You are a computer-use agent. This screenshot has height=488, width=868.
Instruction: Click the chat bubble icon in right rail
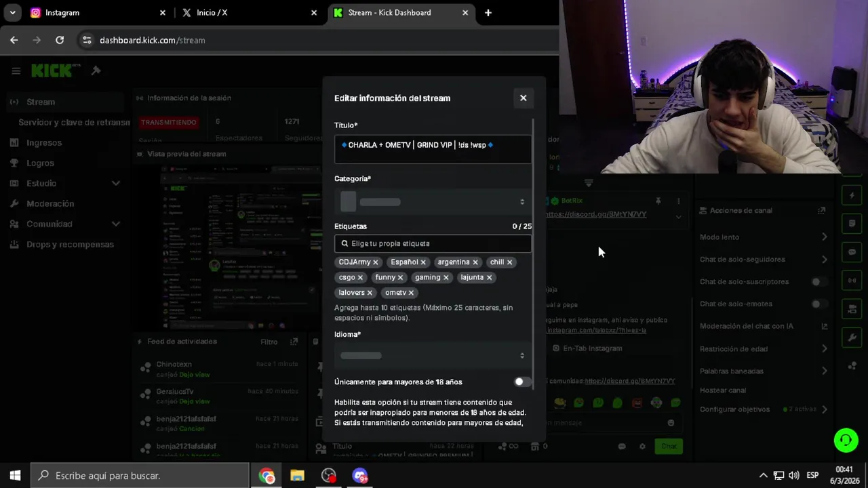tap(852, 252)
